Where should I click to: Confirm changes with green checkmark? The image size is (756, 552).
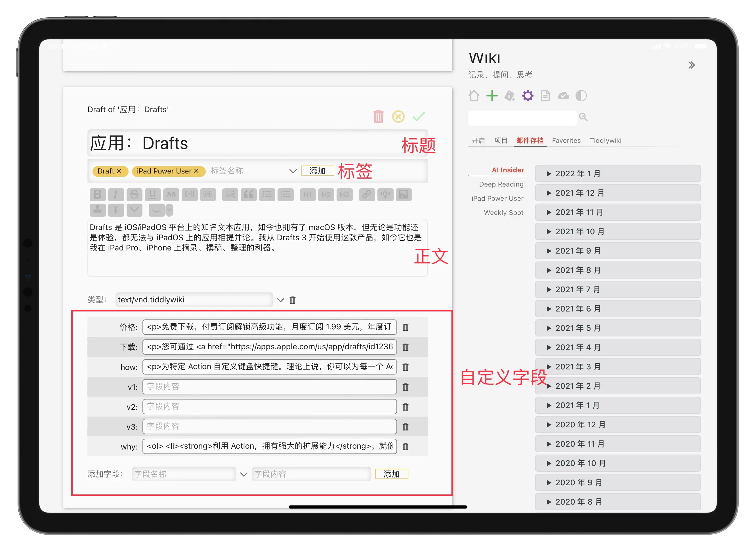click(418, 116)
